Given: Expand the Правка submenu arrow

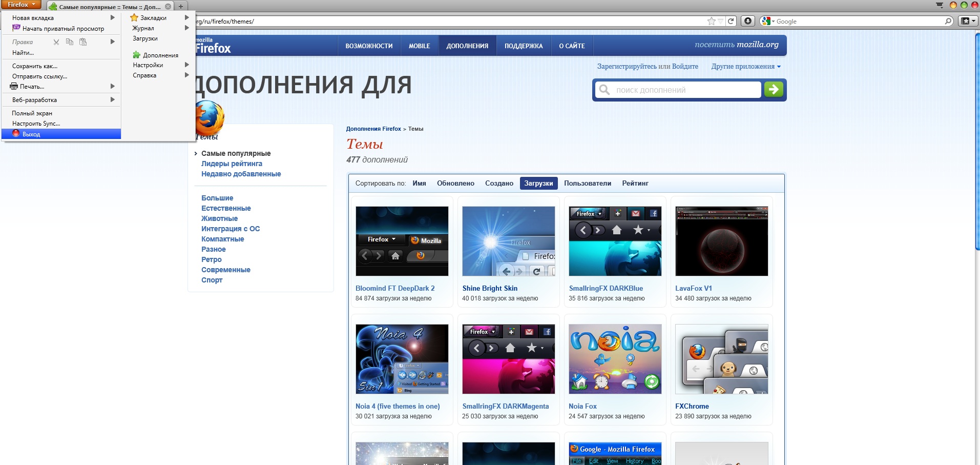Looking at the screenshot, I should 113,42.
